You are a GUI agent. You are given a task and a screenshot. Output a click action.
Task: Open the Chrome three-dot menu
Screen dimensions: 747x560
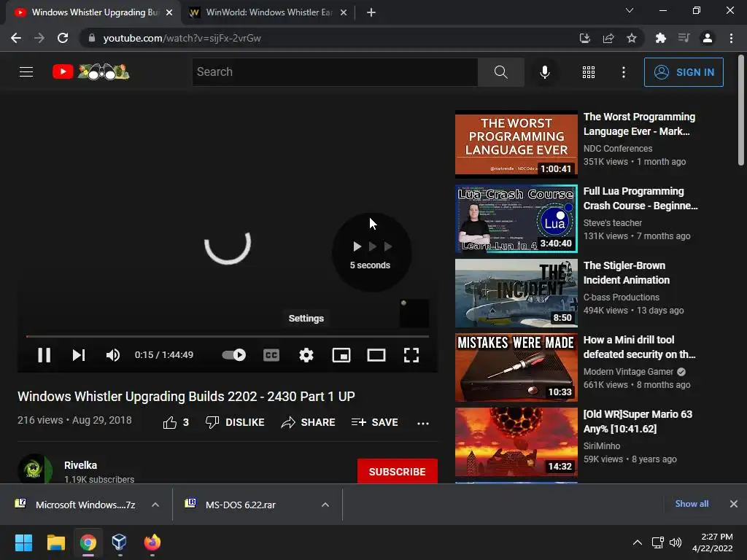coord(731,38)
